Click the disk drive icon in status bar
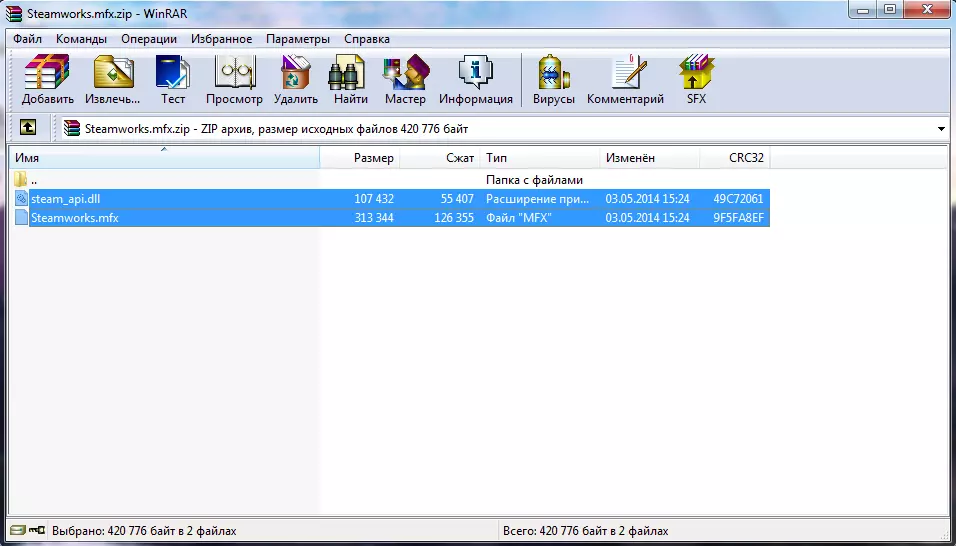The image size is (956, 546). coord(18,531)
